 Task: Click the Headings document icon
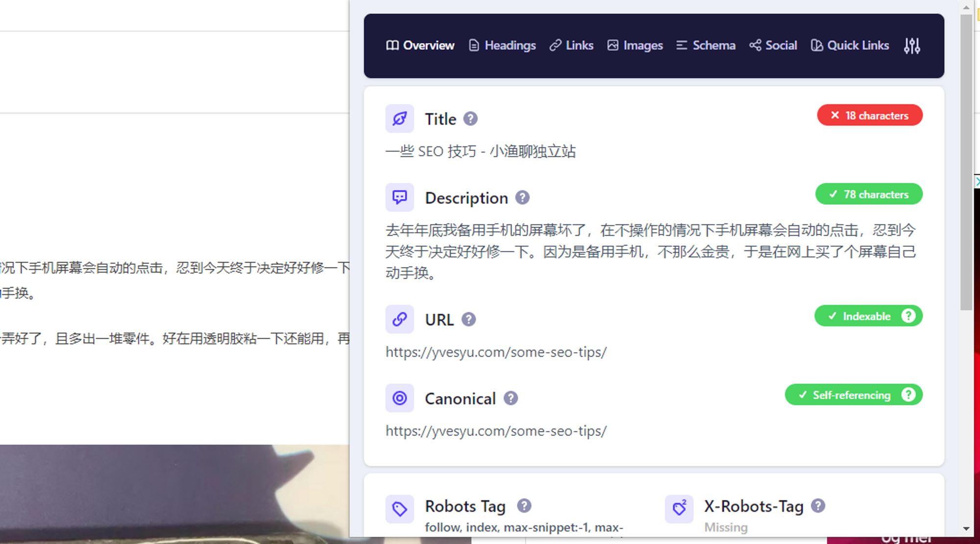(474, 46)
